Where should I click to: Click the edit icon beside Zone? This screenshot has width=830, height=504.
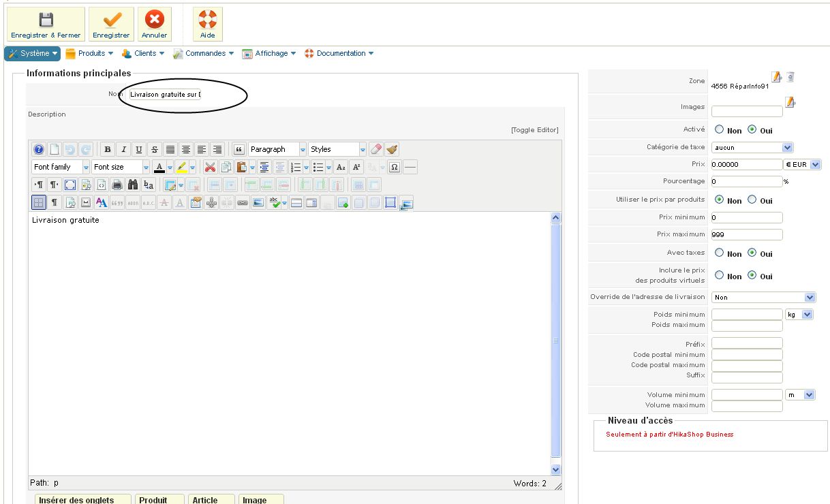pyautogui.click(x=777, y=77)
